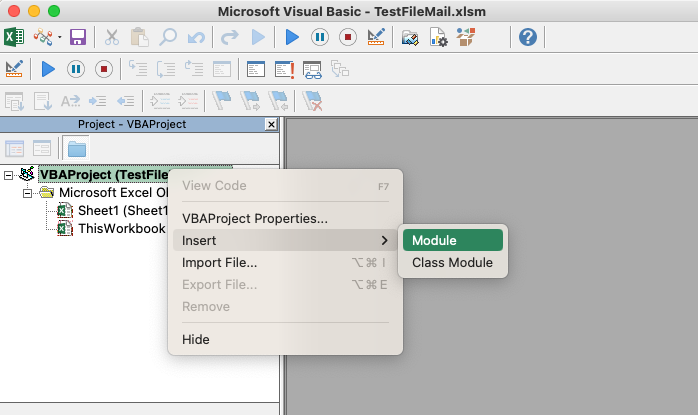Go to Previous Bookmark flag icon

tap(278, 101)
